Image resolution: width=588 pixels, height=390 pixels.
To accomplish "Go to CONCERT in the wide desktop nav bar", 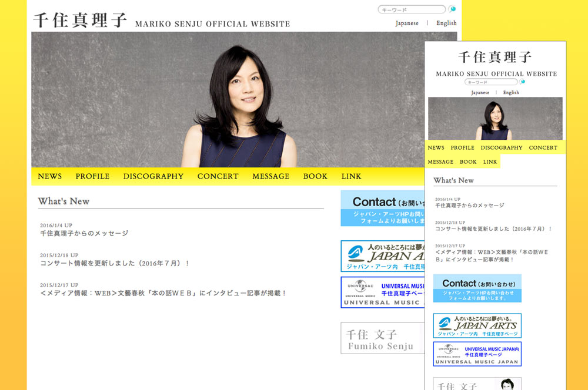I will [218, 176].
